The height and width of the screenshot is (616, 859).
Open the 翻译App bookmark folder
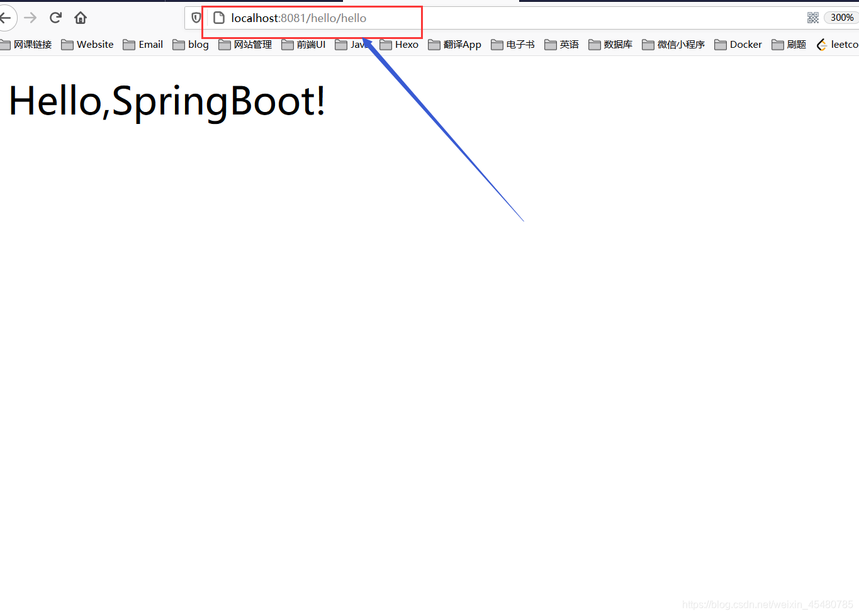454,45
